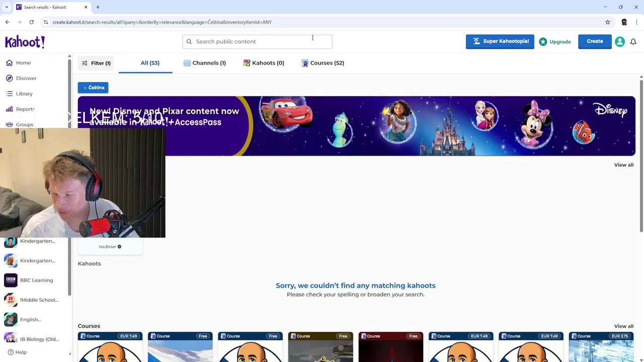Open the BBC Learning channel
This screenshot has height=362, width=644.
(x=30, y=280)
